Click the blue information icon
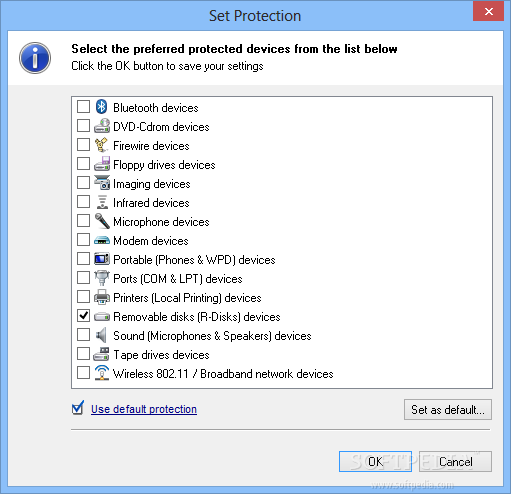 (35, 58)
